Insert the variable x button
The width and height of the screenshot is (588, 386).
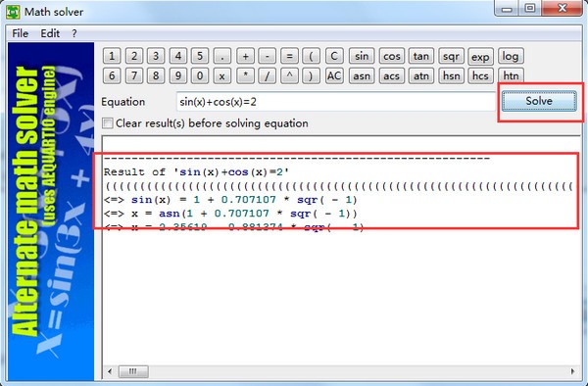(x=222, y=75)
